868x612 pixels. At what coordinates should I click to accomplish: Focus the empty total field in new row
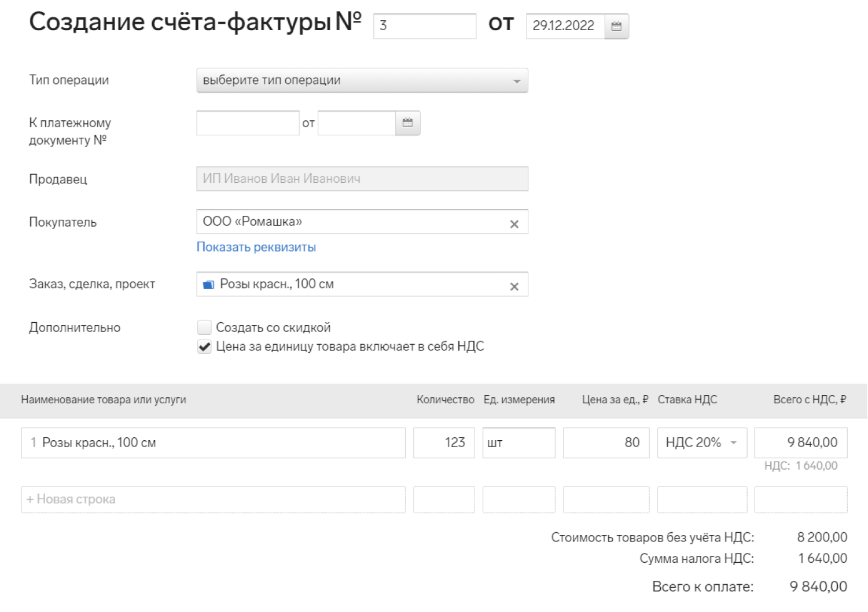click(x=801, y=500)
